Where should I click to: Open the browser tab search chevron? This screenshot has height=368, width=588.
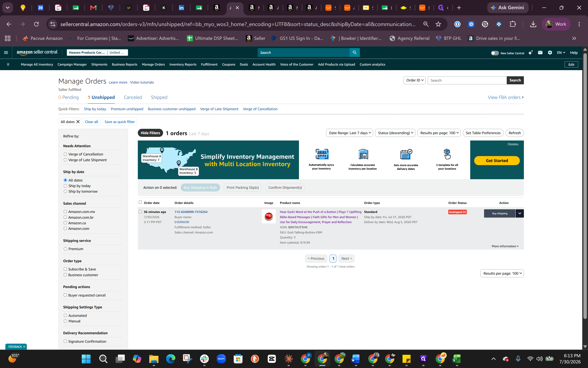pos(7,8)
